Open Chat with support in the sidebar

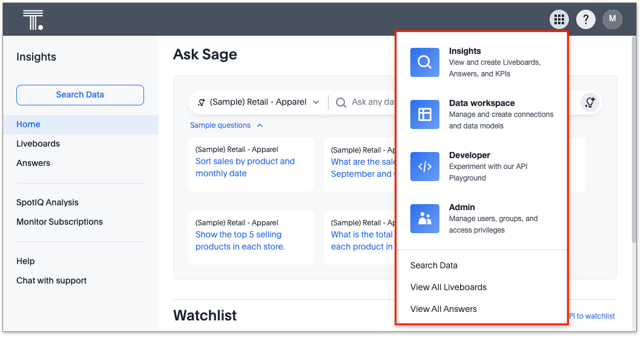click(x=51, y=280)
